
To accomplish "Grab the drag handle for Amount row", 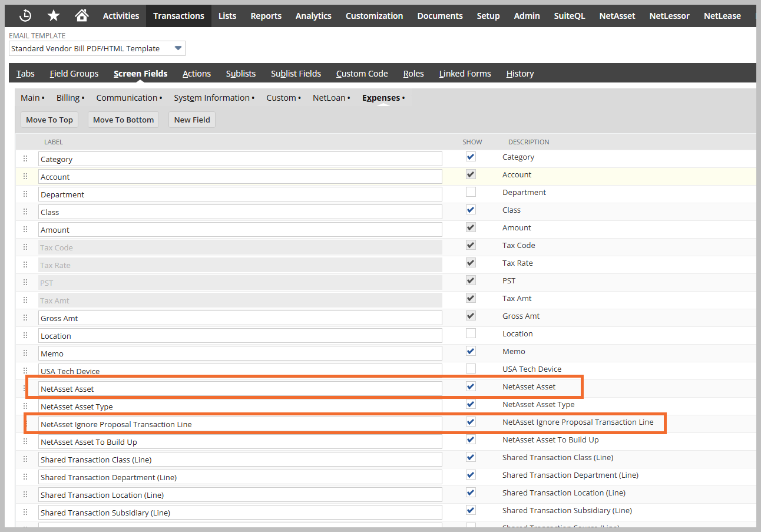I will pos(25,230).
